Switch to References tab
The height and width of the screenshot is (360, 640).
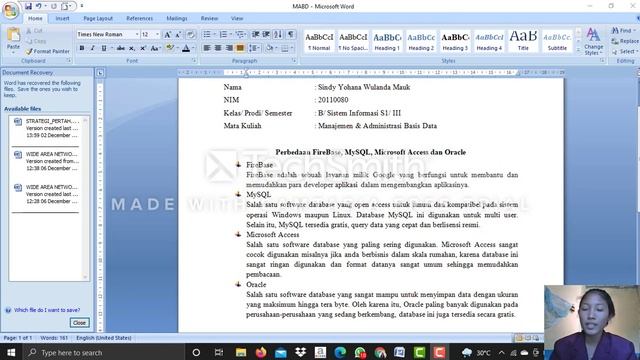(x=140, y=18)
